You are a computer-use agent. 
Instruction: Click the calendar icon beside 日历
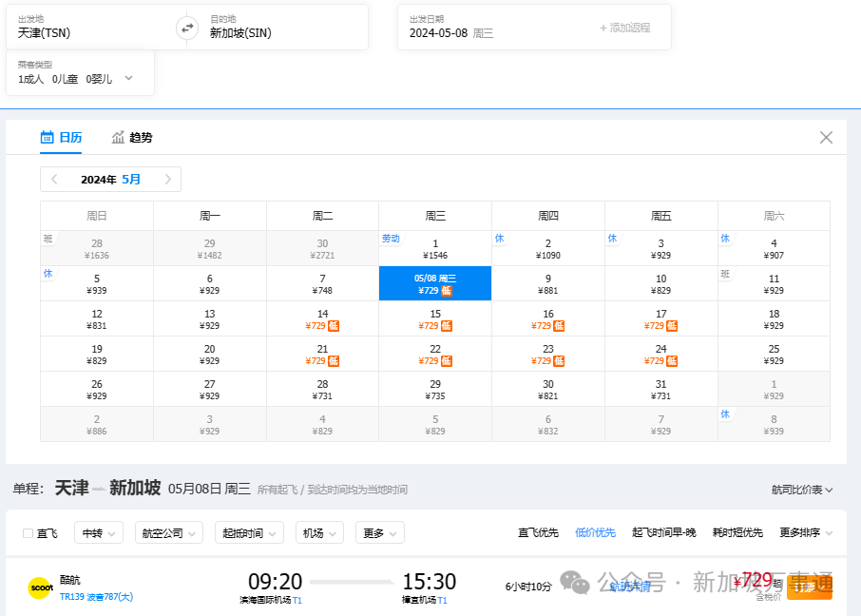(48, 138)
